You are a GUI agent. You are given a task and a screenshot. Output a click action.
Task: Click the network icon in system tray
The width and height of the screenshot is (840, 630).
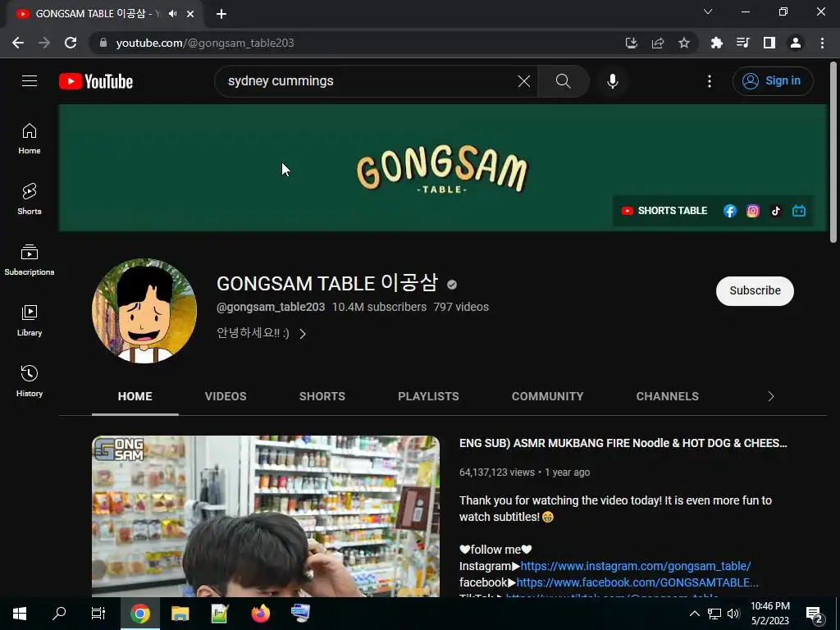(714, 614)
